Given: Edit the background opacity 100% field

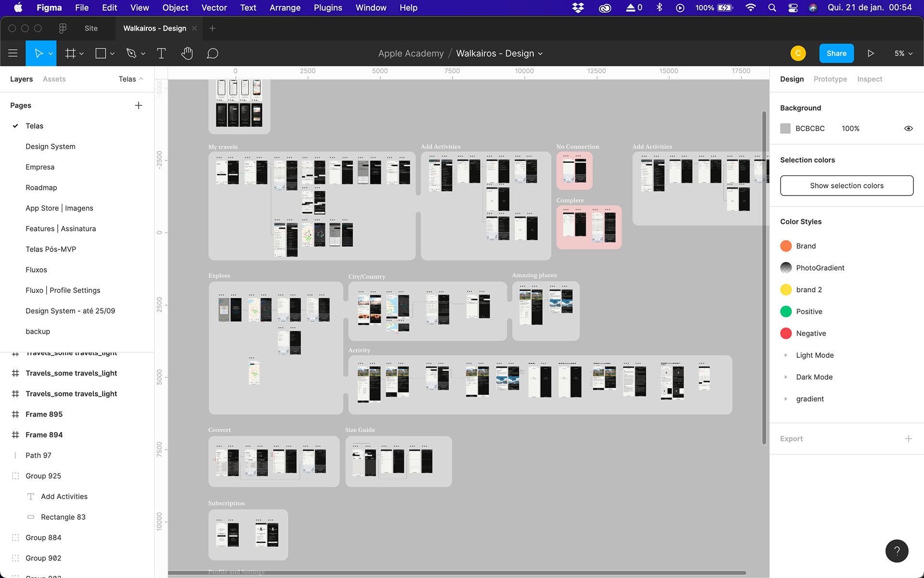Looking at the screenshot, I should pos(850,129).
